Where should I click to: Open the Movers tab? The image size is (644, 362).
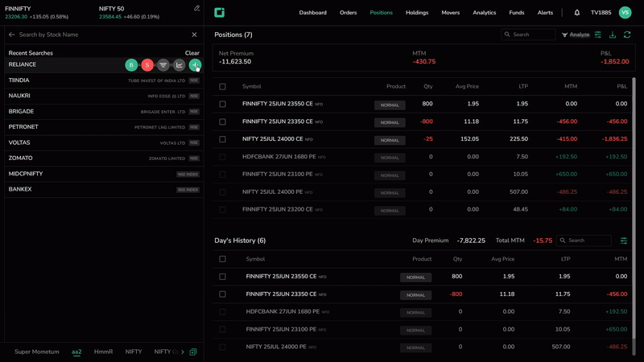(451, 13)
